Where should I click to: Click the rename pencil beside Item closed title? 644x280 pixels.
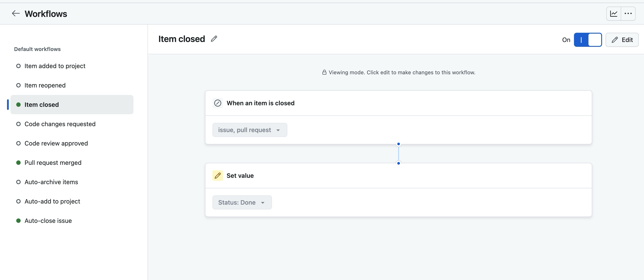(214, 39)
